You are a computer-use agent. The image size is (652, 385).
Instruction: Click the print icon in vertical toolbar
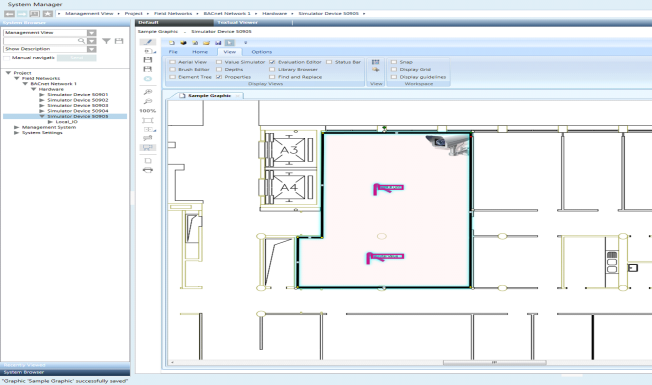click(148, 170)
